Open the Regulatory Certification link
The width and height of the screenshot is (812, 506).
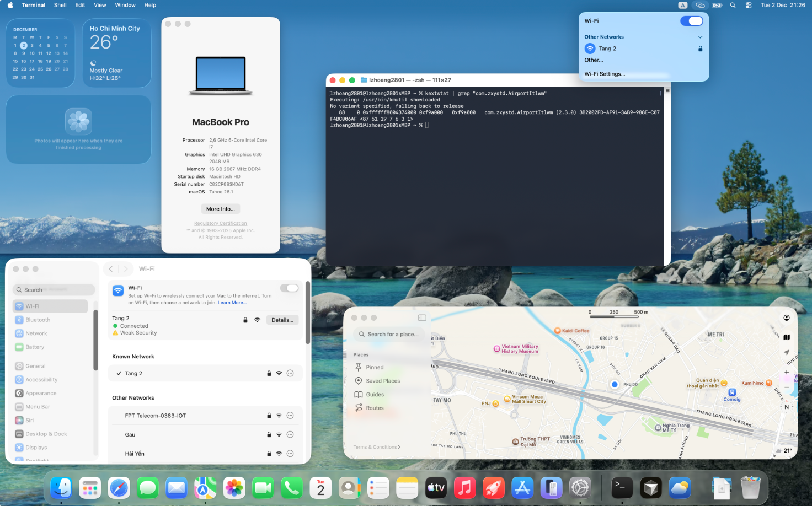pyautogui.click(x=220, y=223)
